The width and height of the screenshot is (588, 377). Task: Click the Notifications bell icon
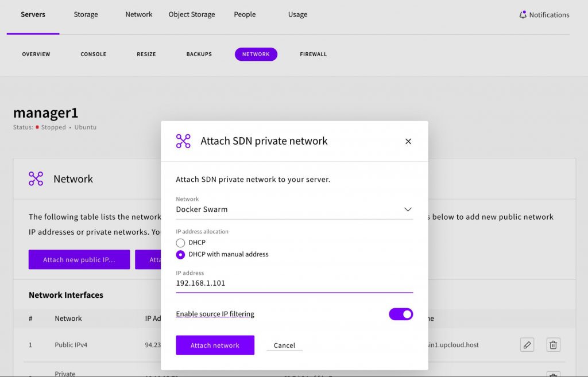(523, 15)
